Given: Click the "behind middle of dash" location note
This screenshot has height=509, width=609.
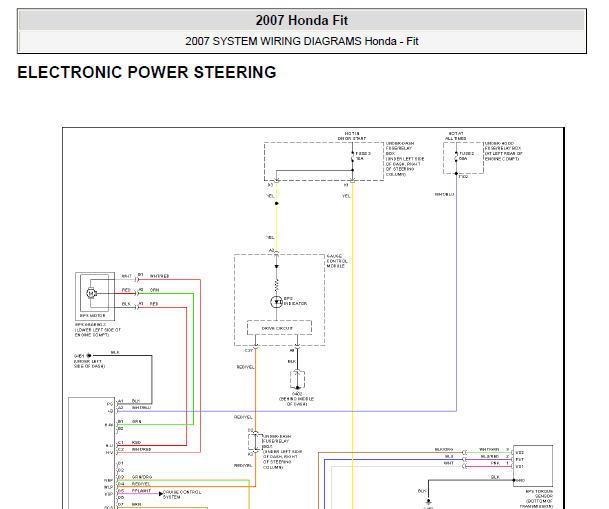Looking at the screenshot, I should [x=297, y=401].
